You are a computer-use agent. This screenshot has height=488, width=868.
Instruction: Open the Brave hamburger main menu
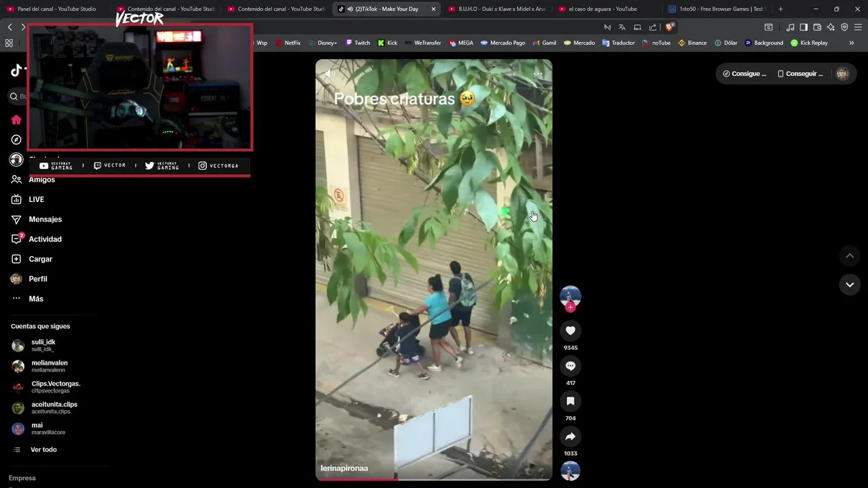click(859, 27)
